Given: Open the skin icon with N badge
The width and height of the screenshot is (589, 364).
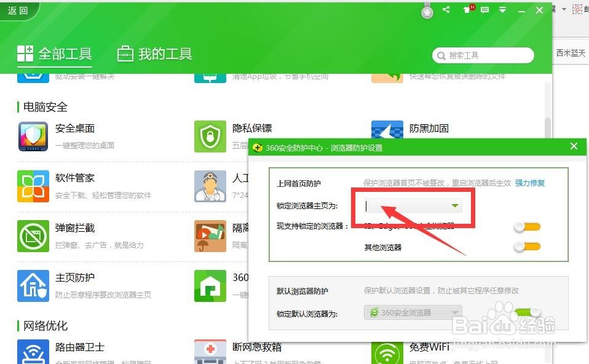Looking at the screenshot, I should pos(468,9).
